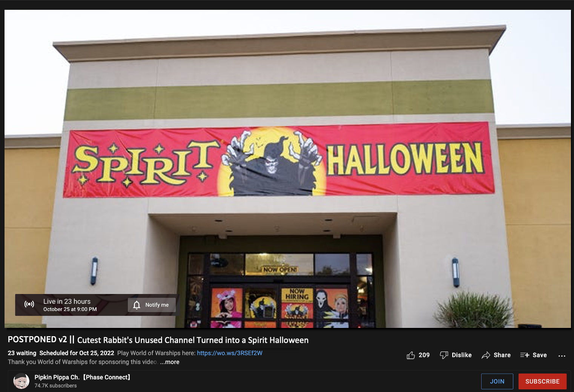Click the JOIN membership button
Screen dimensions: 574x392
click(497, 381)
